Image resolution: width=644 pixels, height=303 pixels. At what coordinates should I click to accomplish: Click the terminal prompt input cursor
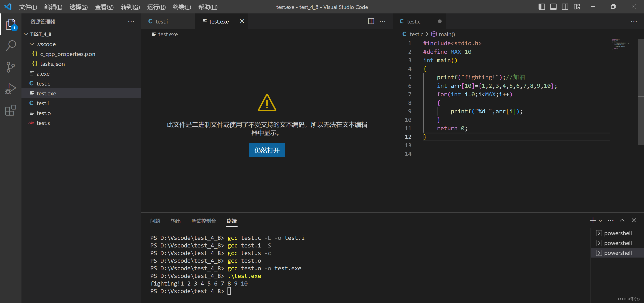click(229, 291)
